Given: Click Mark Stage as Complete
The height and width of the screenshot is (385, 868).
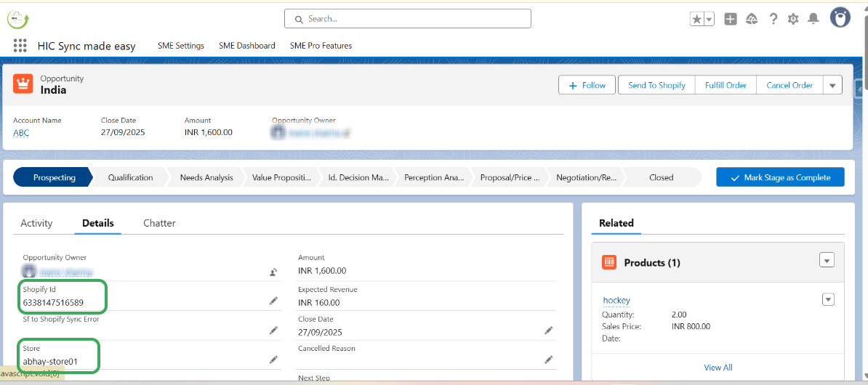Looking at the screenshot, I should [x=781, y=177].
